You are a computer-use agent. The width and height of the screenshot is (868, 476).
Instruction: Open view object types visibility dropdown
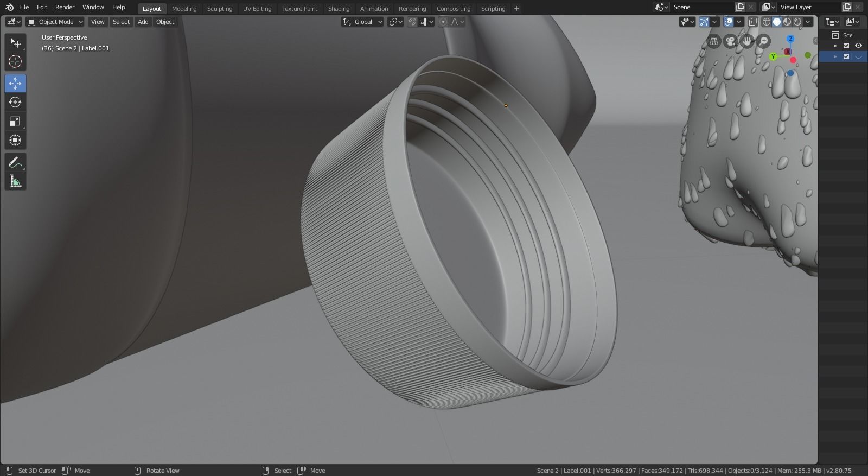[688, 22]
